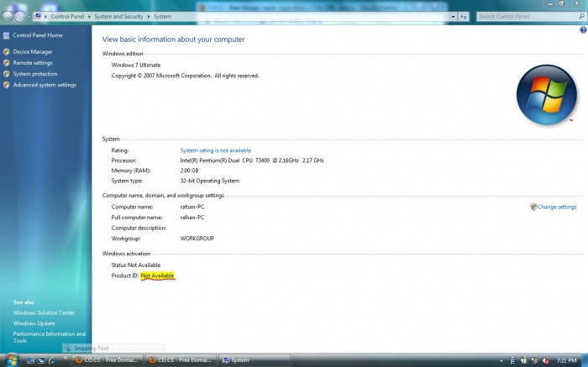Switch to first CO.CC Firefox taskbar button
Image resolution: width=588 pixels, height=367 pixels.
108,360
